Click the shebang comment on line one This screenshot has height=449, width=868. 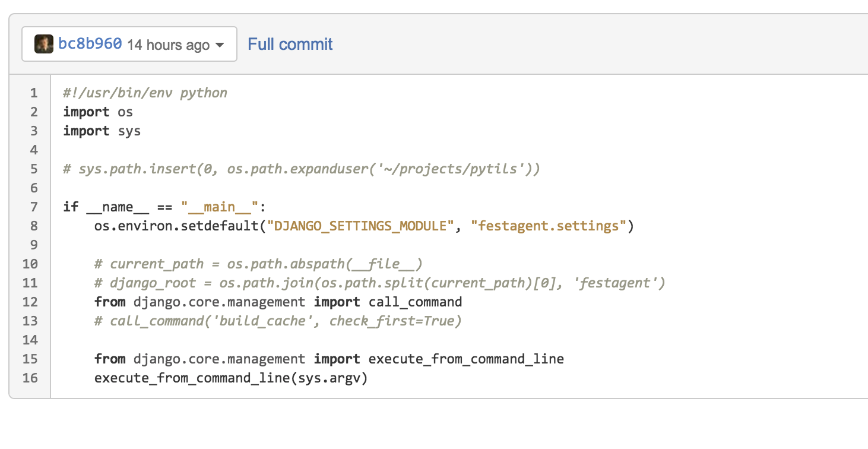pyautogui.click(x=145, y=93)
